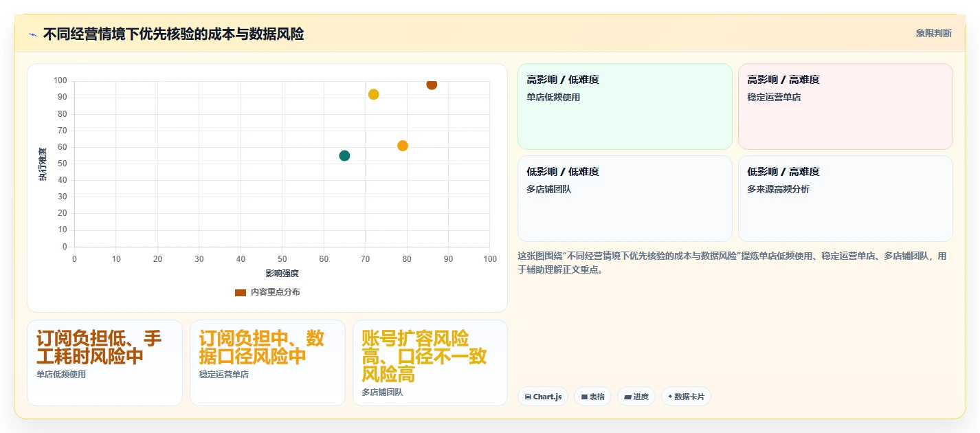The height and width of the screenshot is (433, 980).
Task: Click the 象限判断 label in header
Action: 933,33
